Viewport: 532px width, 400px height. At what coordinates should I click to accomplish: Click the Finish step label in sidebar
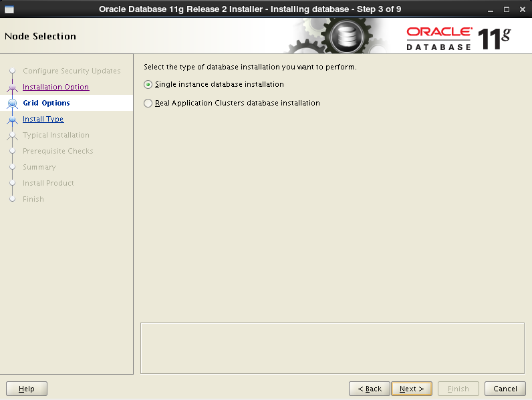pyautogui.click(x=33, y=199)
